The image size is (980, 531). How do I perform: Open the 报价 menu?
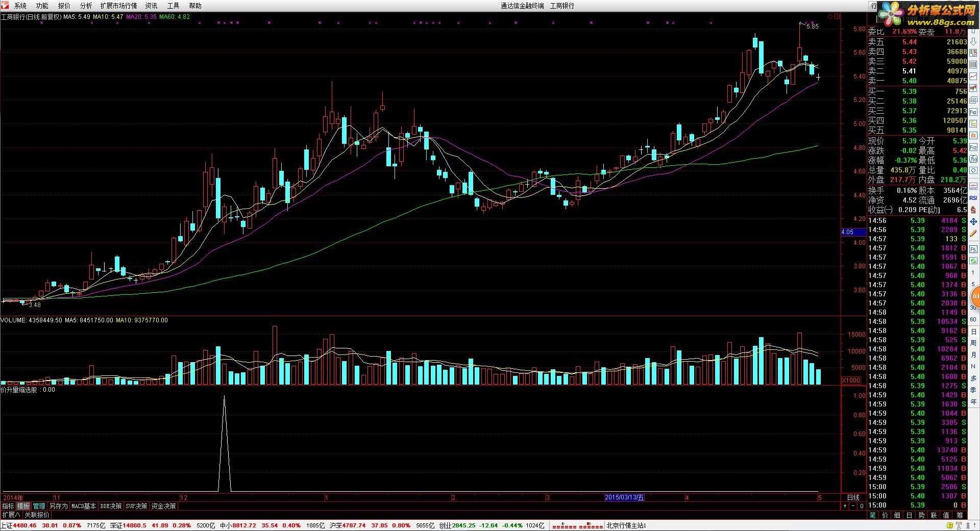click(x=64, y=6)
